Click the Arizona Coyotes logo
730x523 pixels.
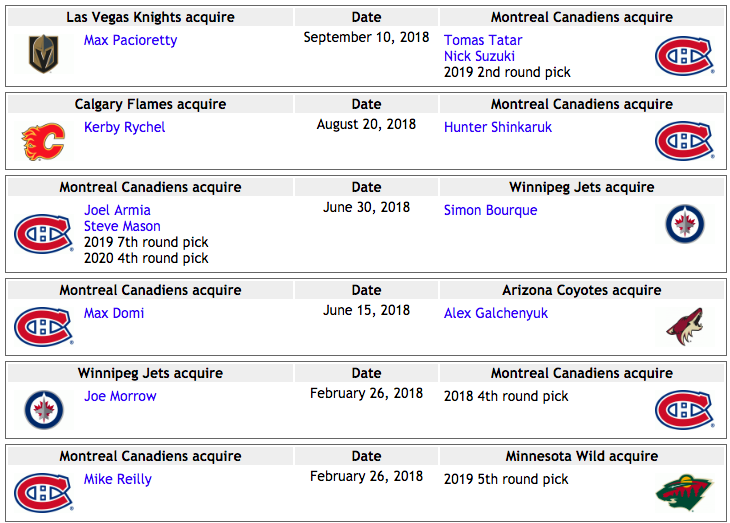coord(684,326)
